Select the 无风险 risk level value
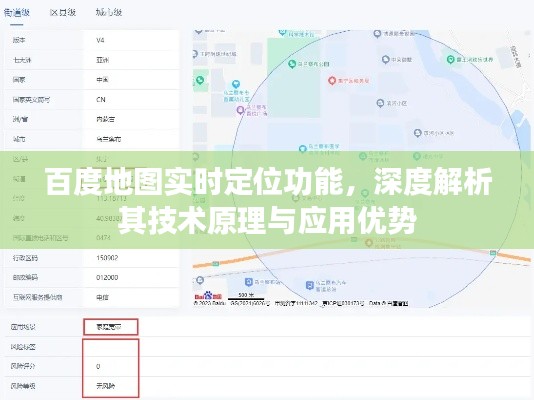534x400 pixels. (106, 386)
